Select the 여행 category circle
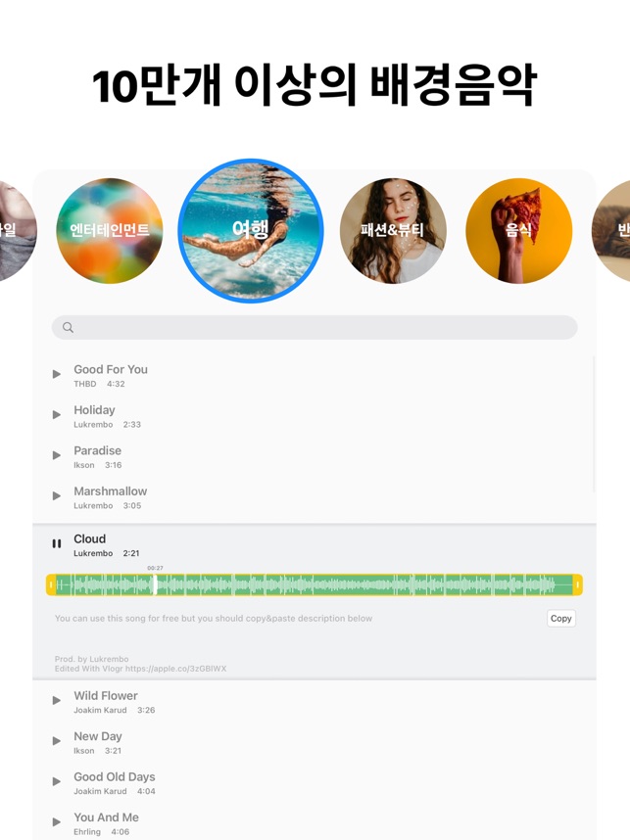This screenshot has height=840, width=630. tap(251, 230)
